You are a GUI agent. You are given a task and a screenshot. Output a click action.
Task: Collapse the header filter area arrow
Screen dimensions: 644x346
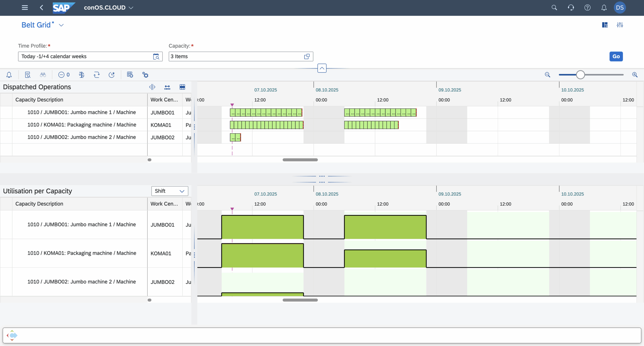[x=322, y=68]
